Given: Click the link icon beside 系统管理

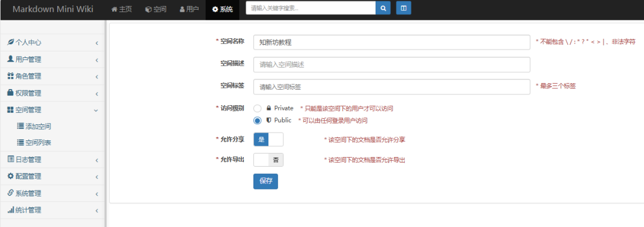Looking at the screenshot, I should click(11, 193).
